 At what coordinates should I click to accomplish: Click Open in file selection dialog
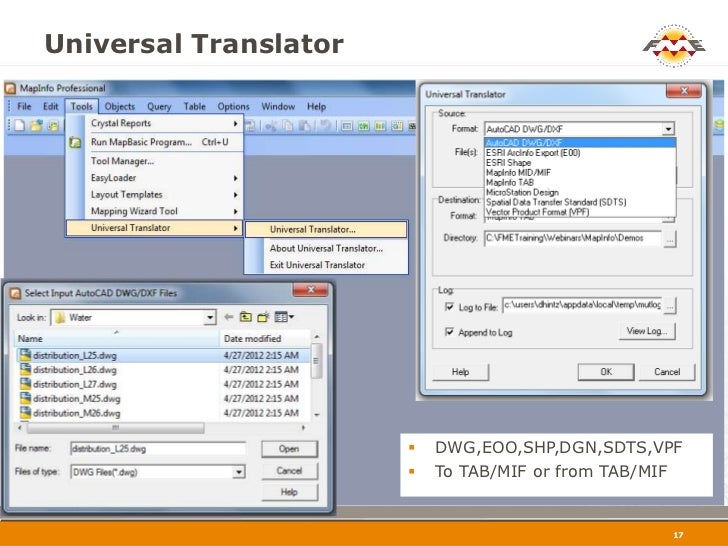pyautogui.click(x=289, y=448)
